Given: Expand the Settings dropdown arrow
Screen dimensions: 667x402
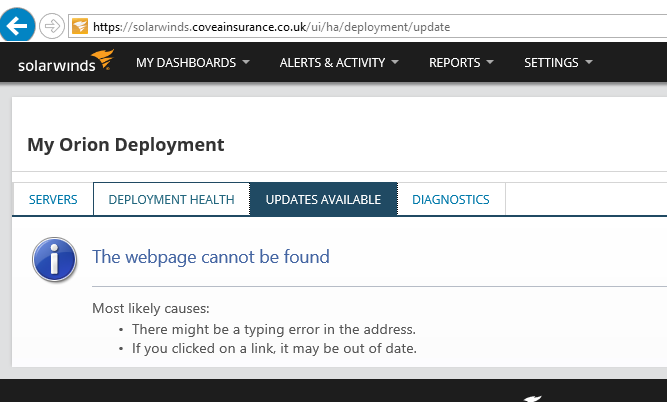Looking at the screenshot, I should click(x=589, y=62).
